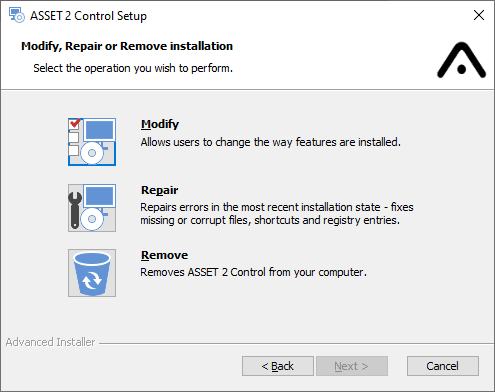
Task: Click the installer icon in title bar
Action: 16,15
